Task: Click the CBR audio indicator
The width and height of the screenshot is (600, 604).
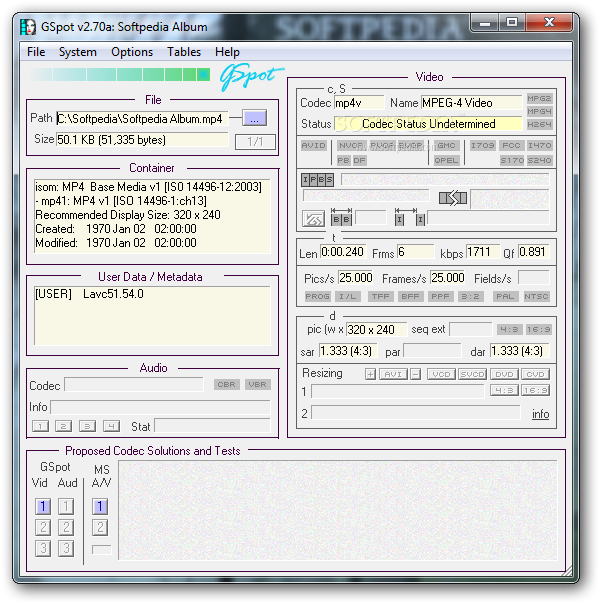Action: (x=226, y=384)
